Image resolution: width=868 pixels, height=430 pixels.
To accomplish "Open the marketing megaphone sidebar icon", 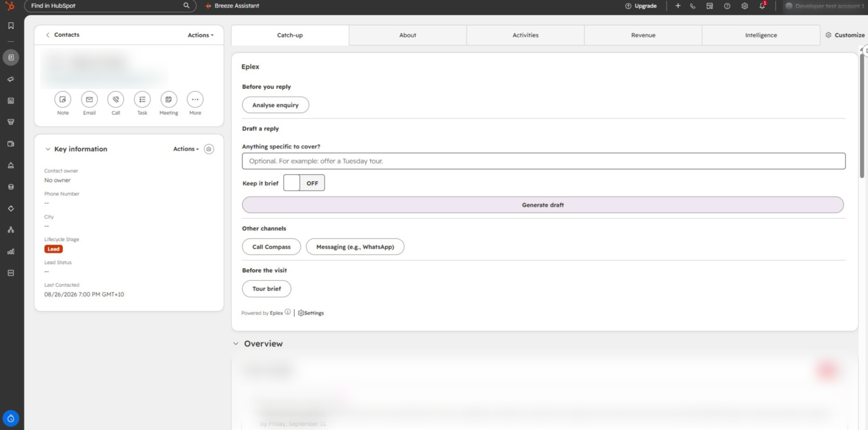I will click(x=11, y=79).
